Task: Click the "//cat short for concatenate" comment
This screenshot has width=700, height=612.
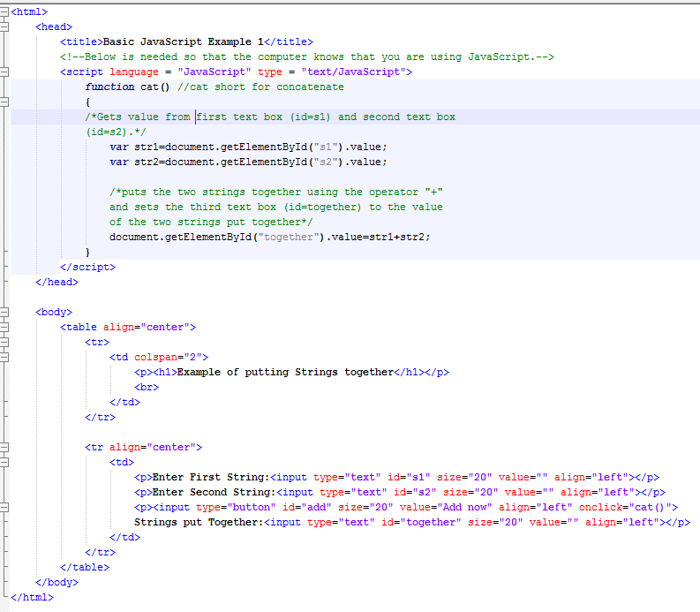Action: [x=260, y=87]
